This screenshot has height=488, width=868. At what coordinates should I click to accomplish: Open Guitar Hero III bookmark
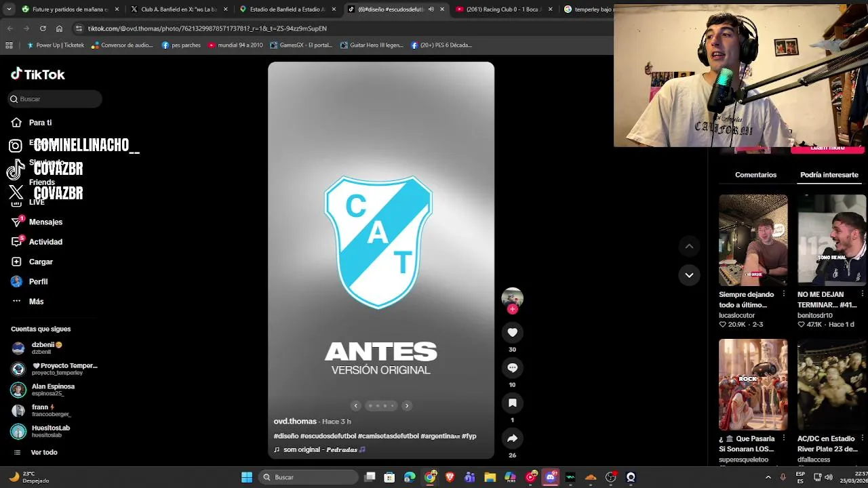click(372, 45)
